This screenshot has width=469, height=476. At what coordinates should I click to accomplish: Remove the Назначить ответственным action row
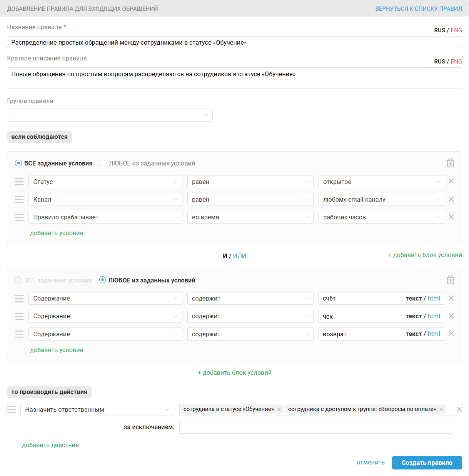tap(459, 409)
